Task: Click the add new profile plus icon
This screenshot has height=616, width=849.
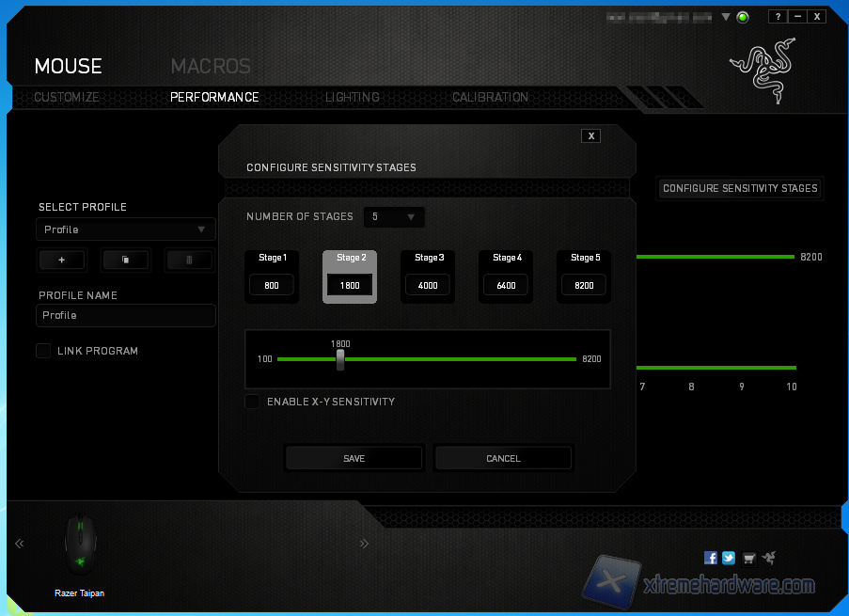Action: (x=61, y=260)
